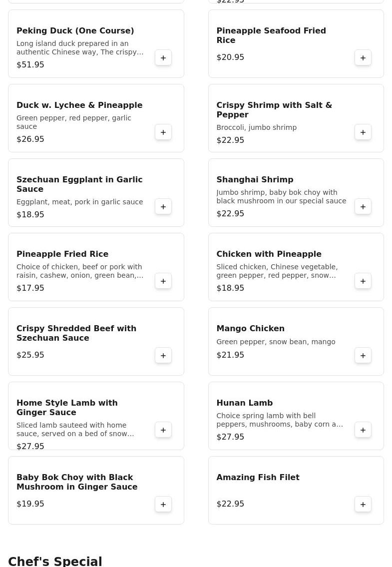Add Amazing Fish Filet to cart
392x567 pixels.
click(x=363, y=505)
